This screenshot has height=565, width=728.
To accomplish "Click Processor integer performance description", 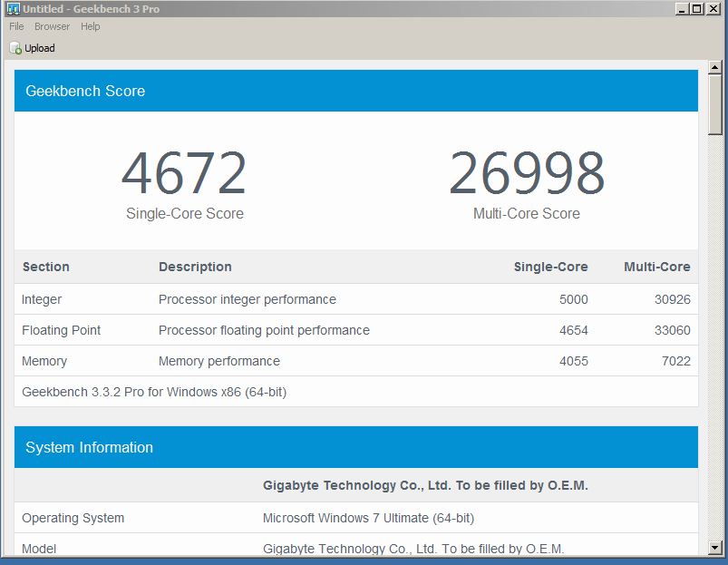I will [248, 299].
